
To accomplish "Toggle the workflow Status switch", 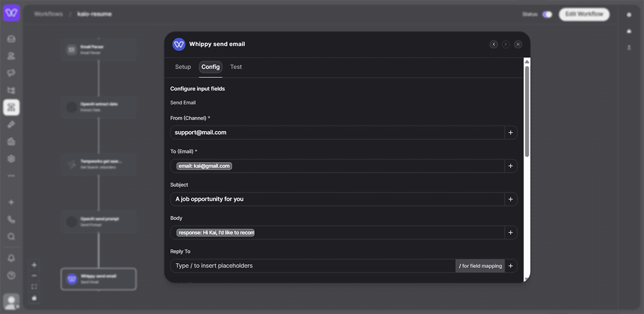I will tap(547, 15).
